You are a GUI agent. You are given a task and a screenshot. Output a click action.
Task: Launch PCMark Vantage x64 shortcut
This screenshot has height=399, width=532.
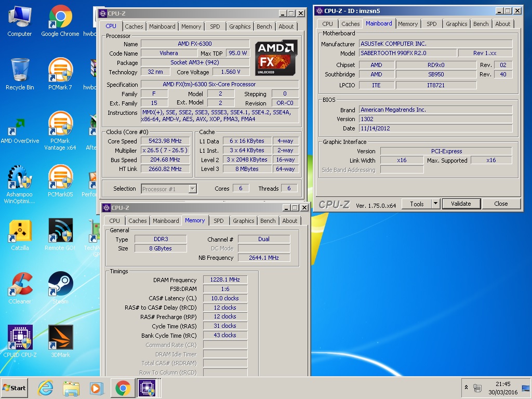coord(60,131)
